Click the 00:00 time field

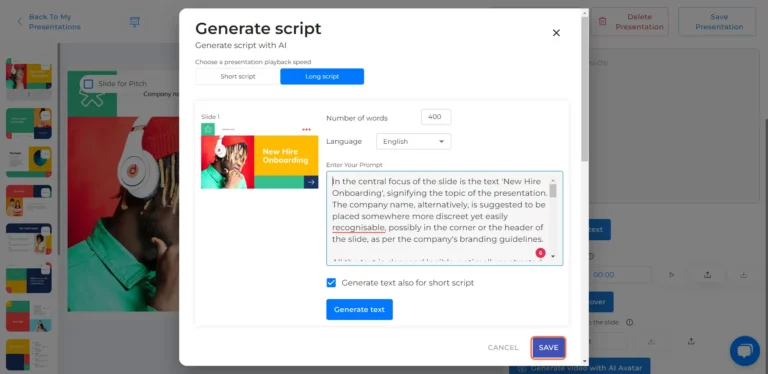pyautogui.click(x=620, y=275)
